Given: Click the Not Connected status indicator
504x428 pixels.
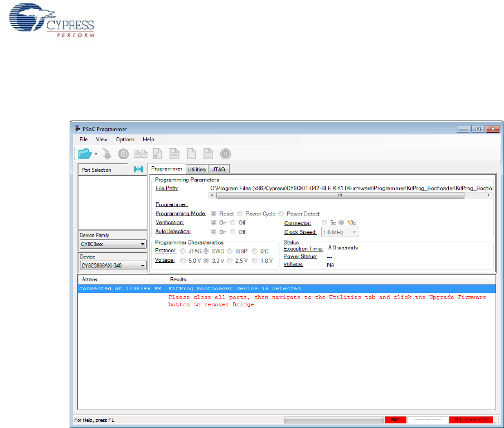Looking at the screenshot, I should 471,420.
